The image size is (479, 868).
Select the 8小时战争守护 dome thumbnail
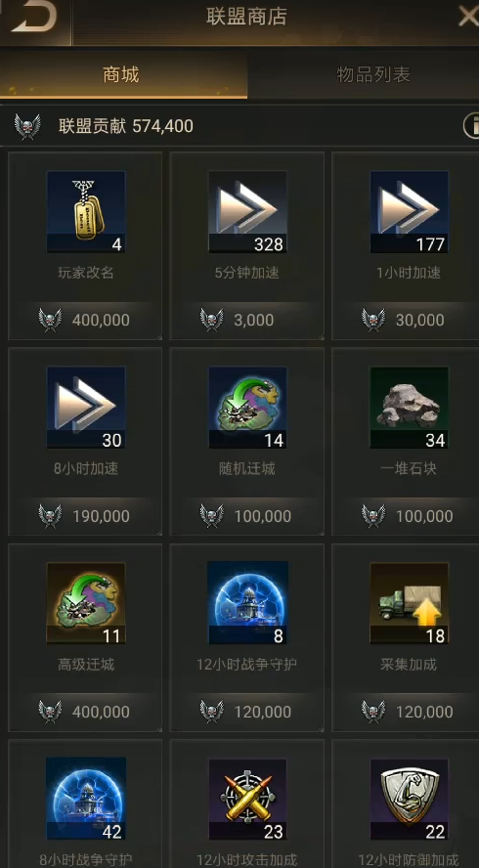[x=86, y=800]
